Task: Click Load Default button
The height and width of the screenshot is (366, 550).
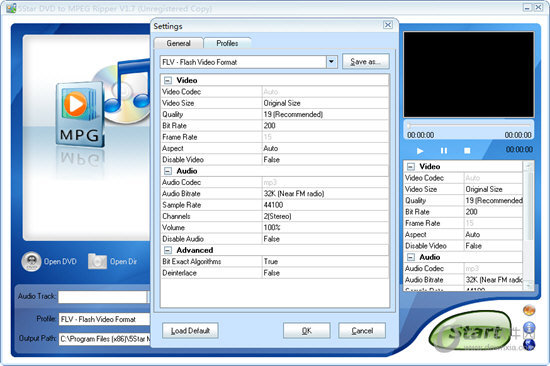Action: click(x=190, y=331)
